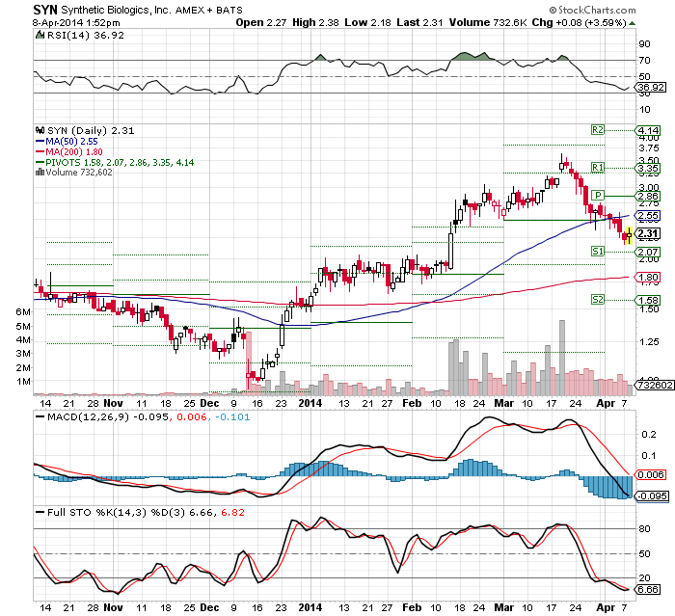
Task: Click the 3.35 price tag on axis
Action: (x=648, y=168)
